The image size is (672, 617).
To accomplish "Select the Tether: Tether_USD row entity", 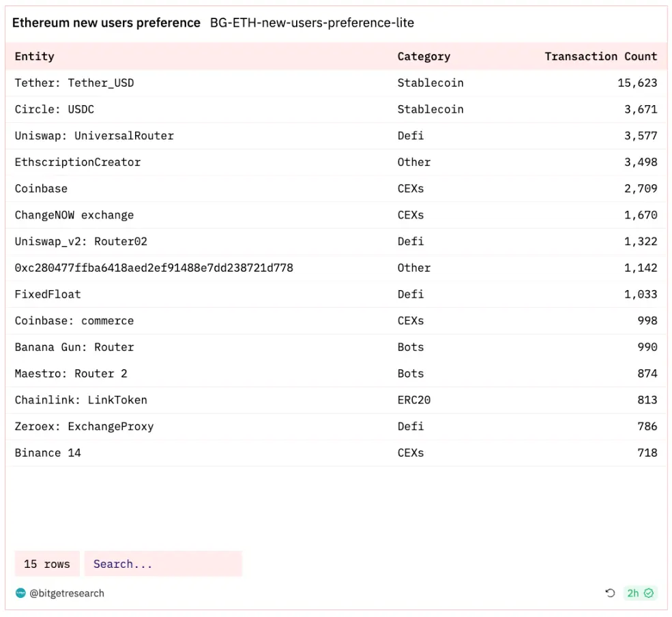I will point(74,83).
